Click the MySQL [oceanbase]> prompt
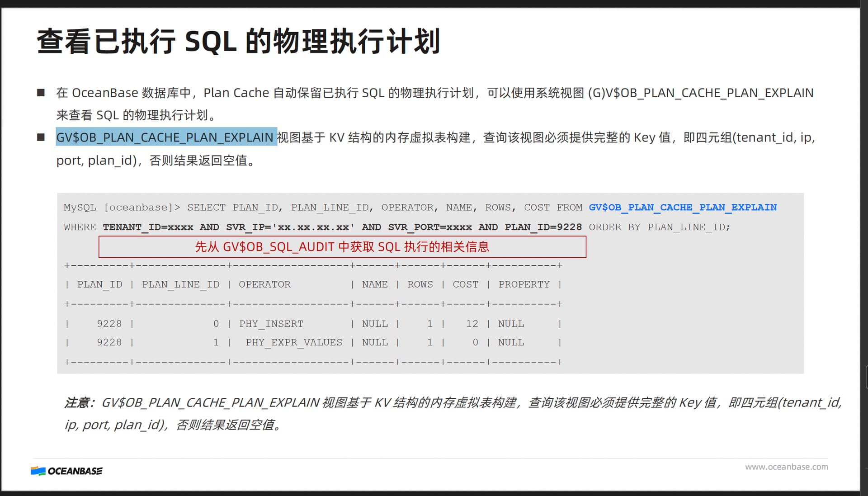The image size is (868, 496). [x=122, y=207]
